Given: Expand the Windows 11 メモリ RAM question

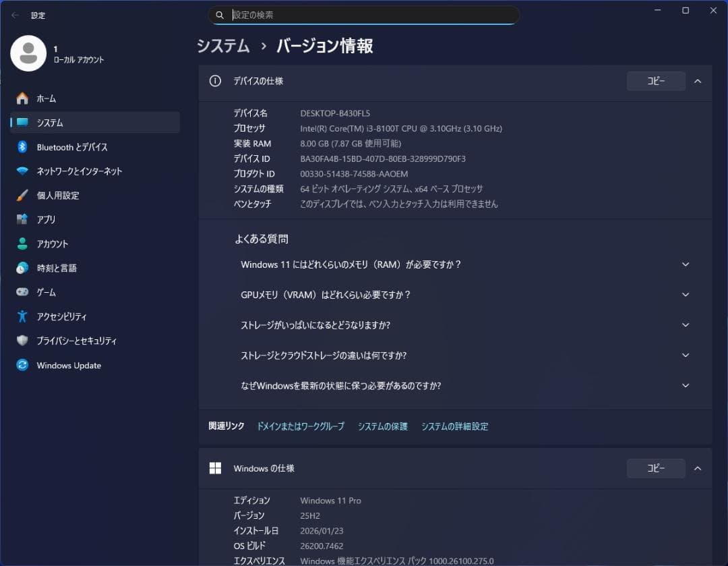Looking at the screenshot, I should 686,264.
